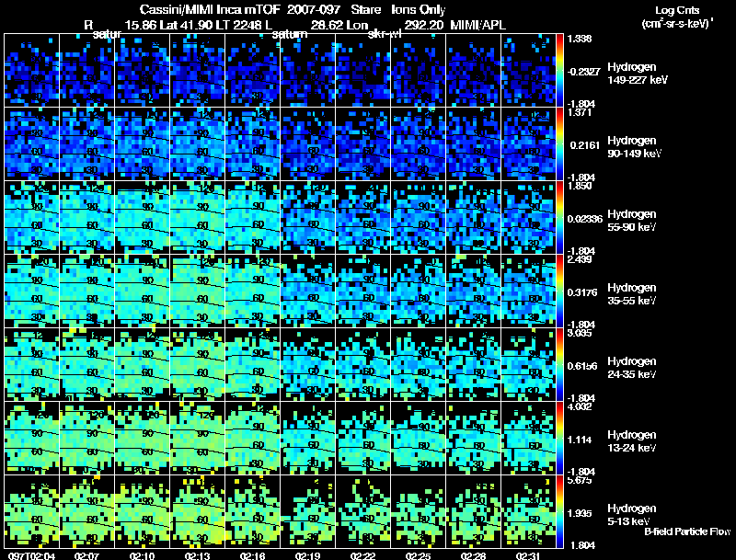Click the Hydrogen 90-149 keV label
The width and height of the screenshot is (736, 560).
634,147
